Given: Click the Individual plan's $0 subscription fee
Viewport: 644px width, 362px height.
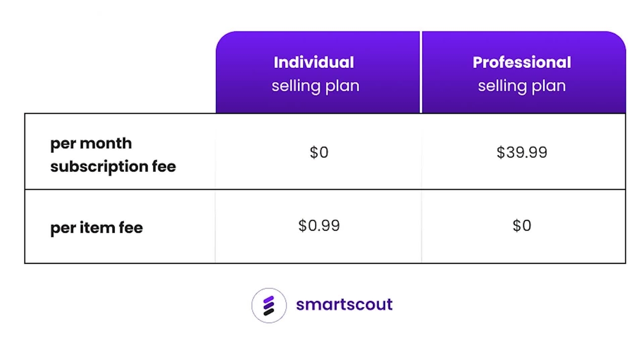Looking at the screenshot, I should click(x=319, y=152).
